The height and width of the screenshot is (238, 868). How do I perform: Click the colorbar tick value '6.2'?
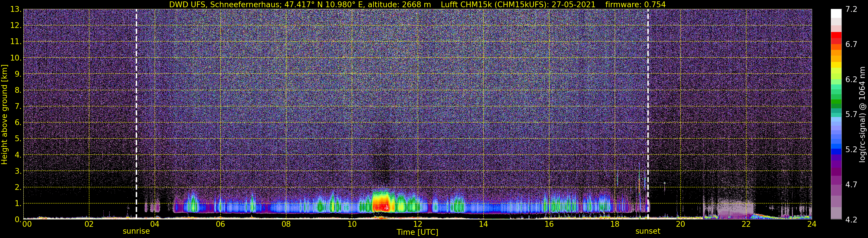pos(851,79)
